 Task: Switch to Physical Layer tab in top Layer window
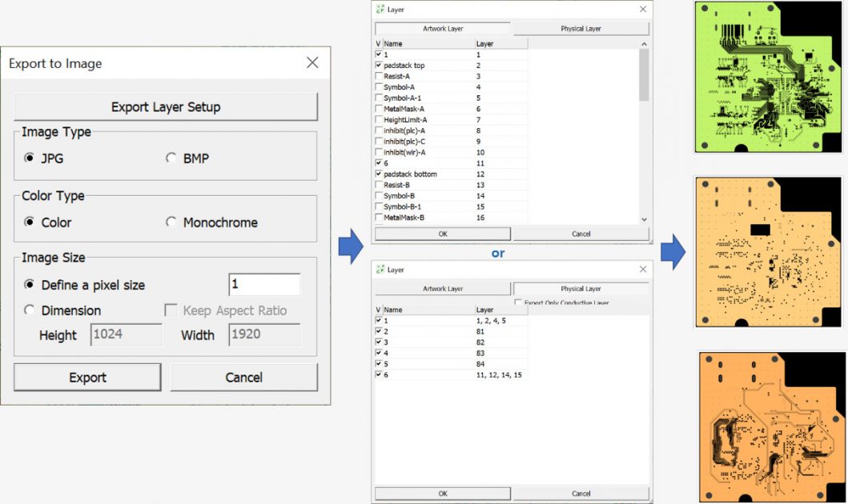(x=581, y=29)
